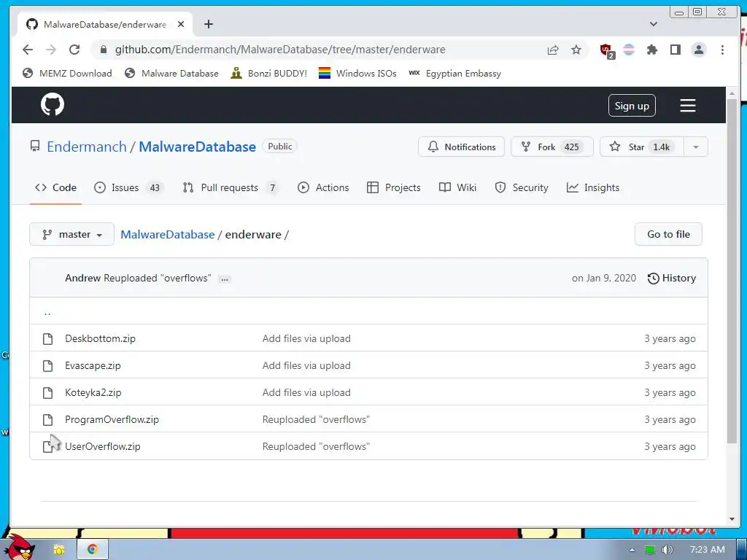Click the volume speaker icon in system tray

[x=667, y=550]
